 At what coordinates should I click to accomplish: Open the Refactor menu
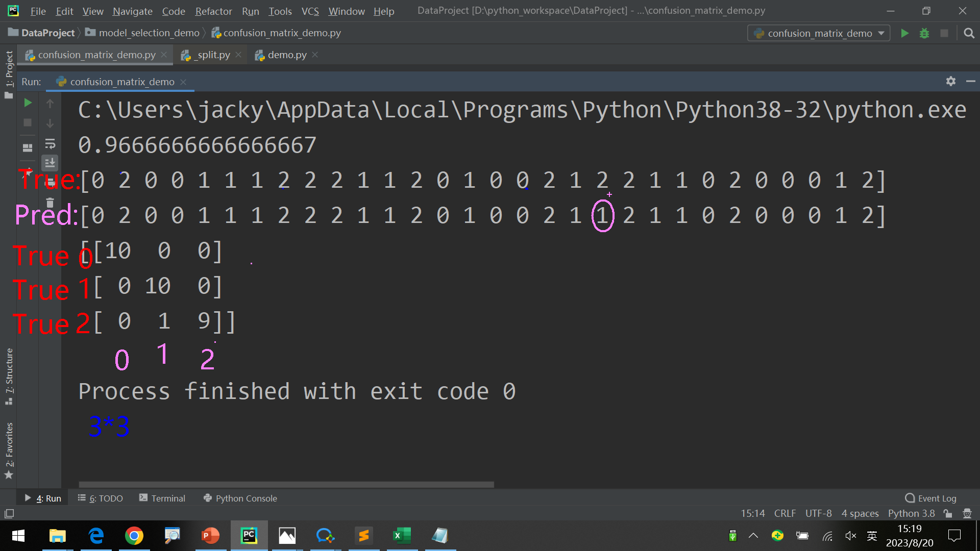[213, 11]
